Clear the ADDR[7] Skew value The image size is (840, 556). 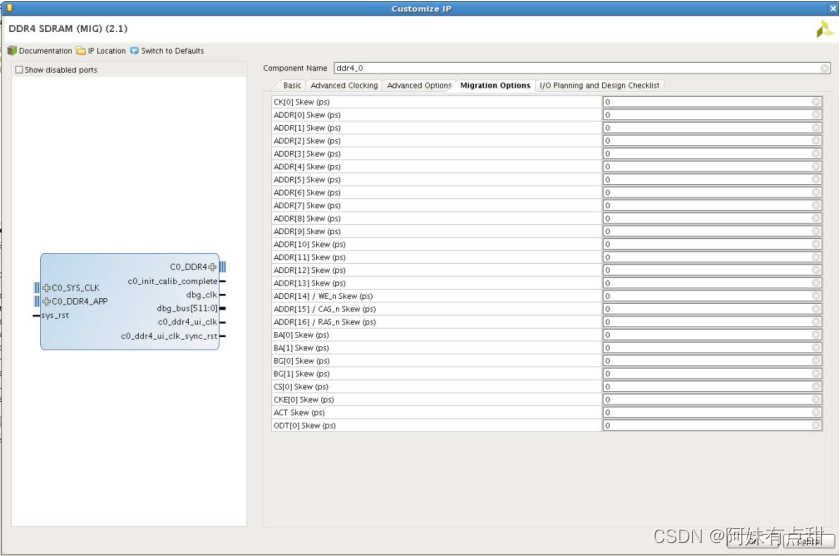815,205
